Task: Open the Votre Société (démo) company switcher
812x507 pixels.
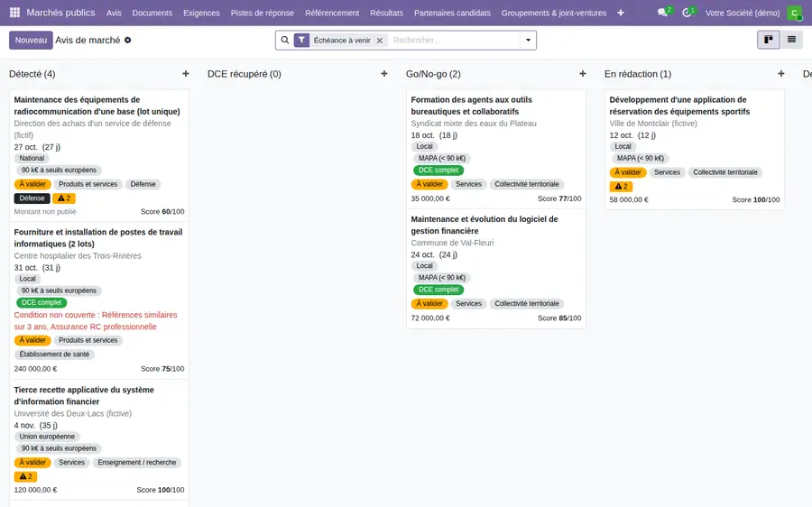Action: (743, 13)
